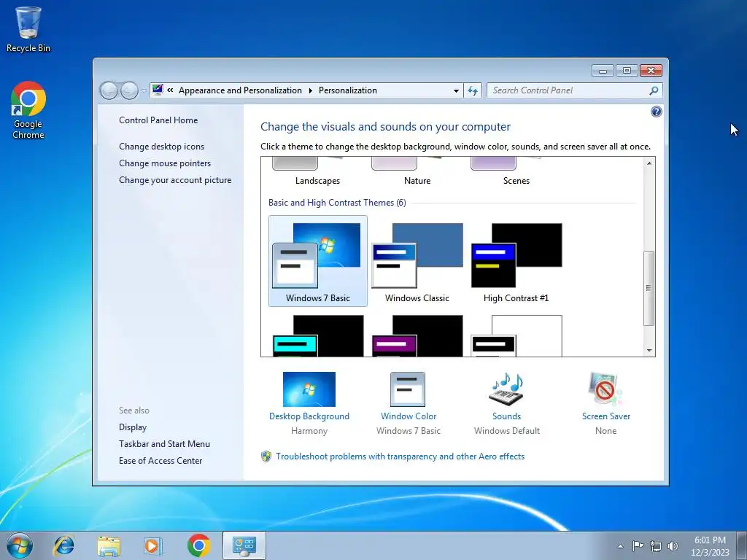Go to Control Panel Home
747x560 pixels.
point(158,120)
